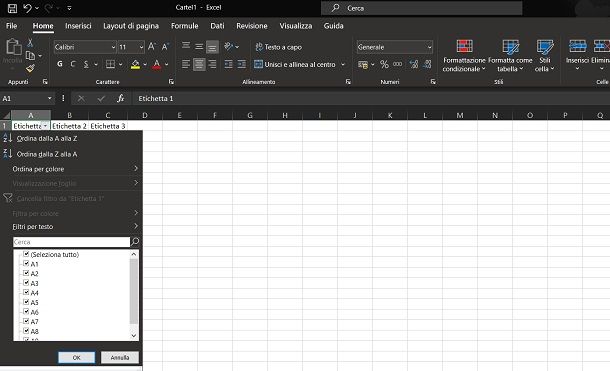Open the File tab
This screenshot has width=610, height=371.
[x=11, y=26]
